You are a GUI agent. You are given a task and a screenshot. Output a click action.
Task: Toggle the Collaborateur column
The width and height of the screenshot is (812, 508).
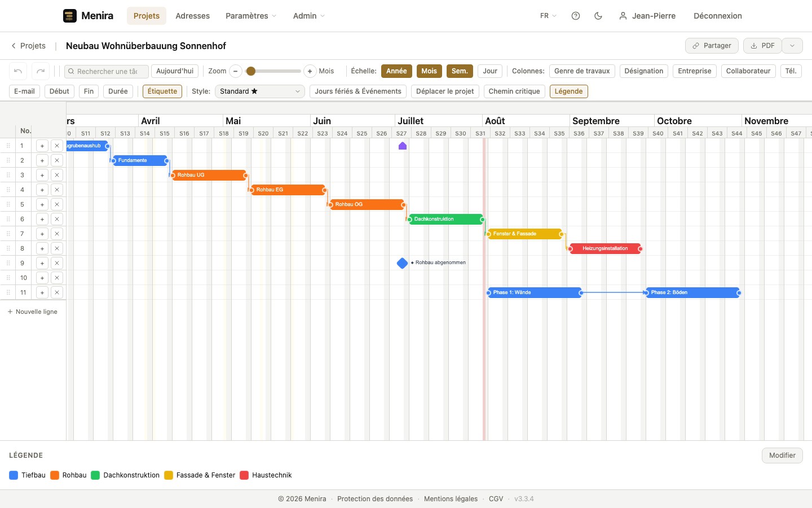748,71
